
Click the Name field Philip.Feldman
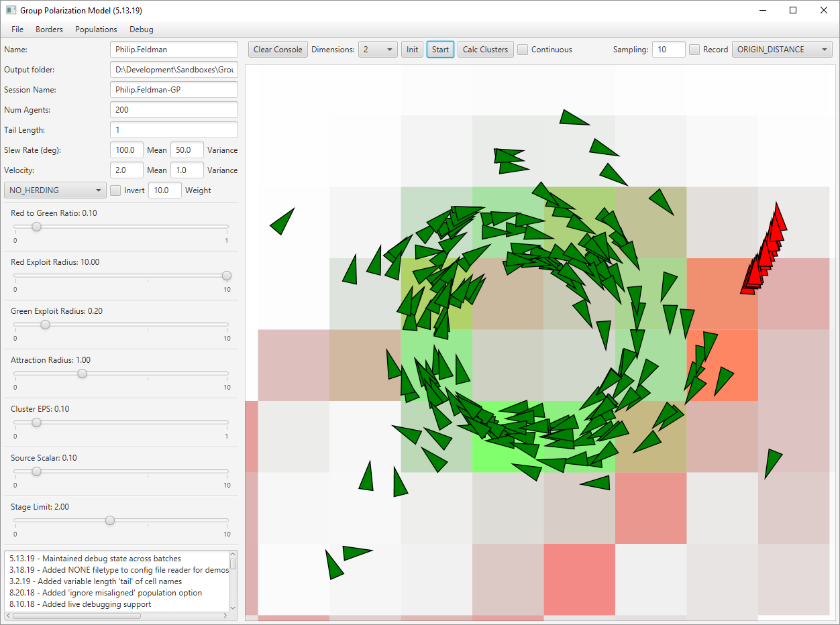(x=174, y=50)
